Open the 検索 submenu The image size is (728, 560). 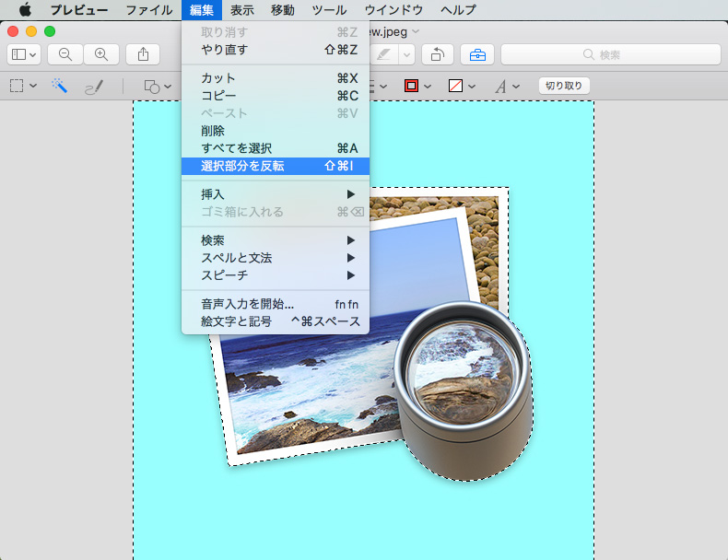[x=276, y=240]
